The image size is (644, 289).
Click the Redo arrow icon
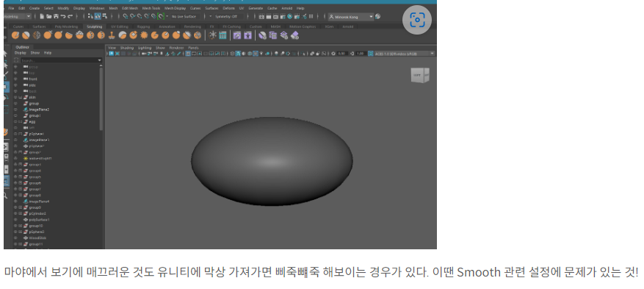(x=70, y=16)
